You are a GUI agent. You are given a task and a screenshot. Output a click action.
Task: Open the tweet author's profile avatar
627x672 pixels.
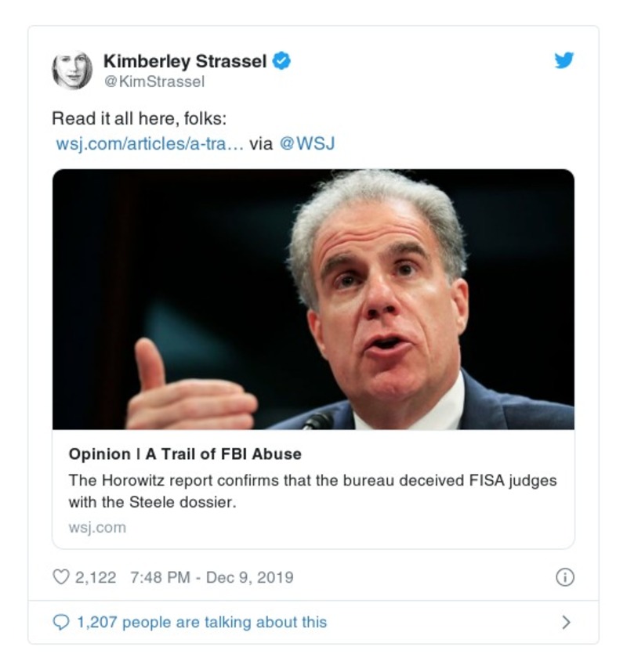[x=72, y=70]
